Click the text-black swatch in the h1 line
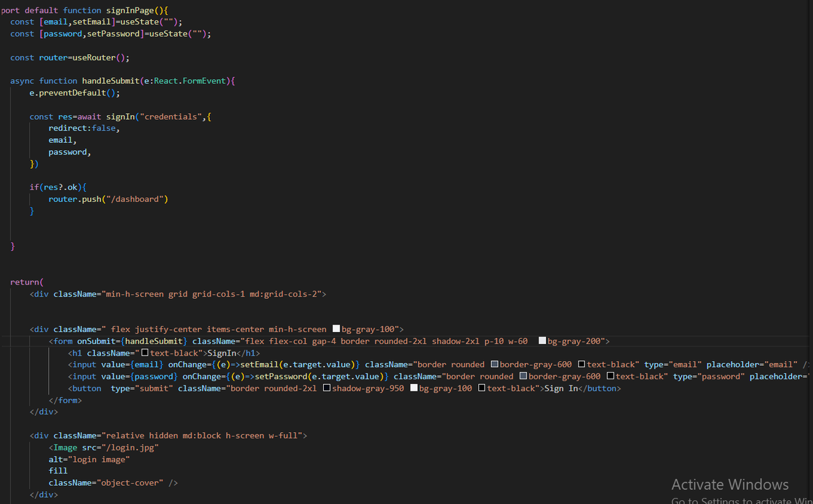 click(144, 353)
